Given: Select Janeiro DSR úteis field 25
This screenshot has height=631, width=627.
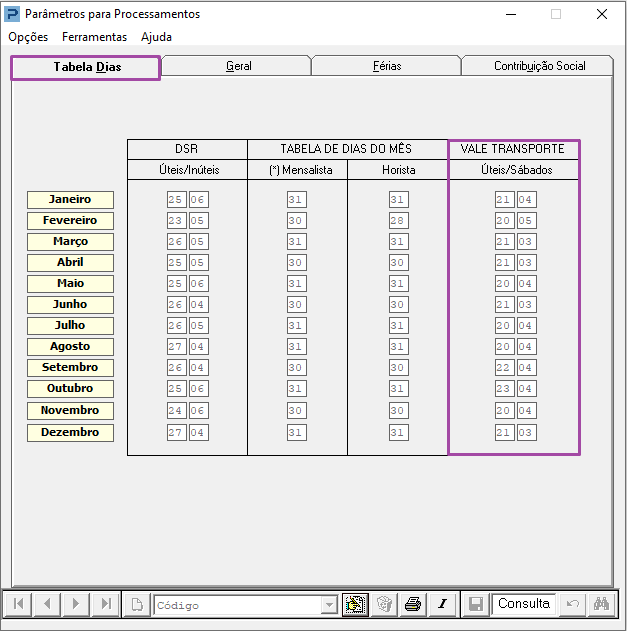Looking at the screenshot, I should pyautogui.click(x=177, y=200).
